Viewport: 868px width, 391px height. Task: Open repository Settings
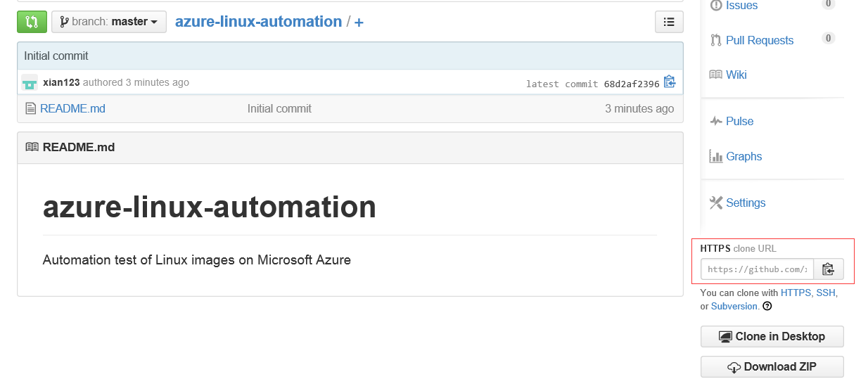[x=745, y=203]
